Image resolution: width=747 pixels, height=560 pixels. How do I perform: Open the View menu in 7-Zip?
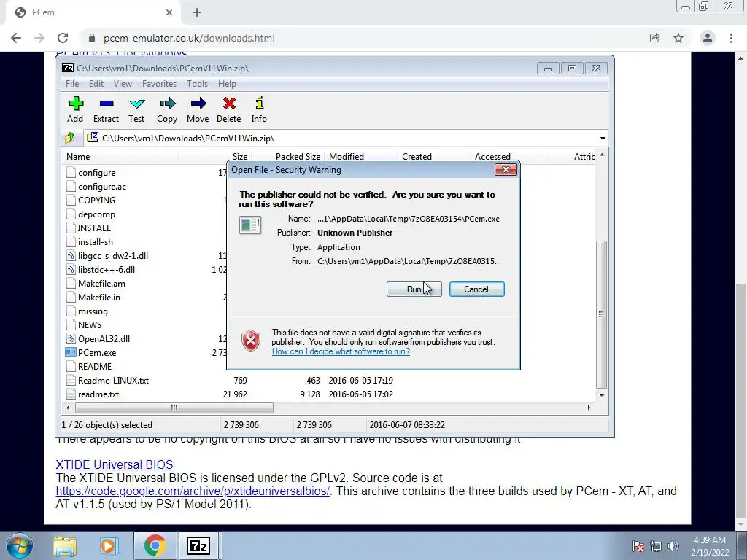(123, 84)
